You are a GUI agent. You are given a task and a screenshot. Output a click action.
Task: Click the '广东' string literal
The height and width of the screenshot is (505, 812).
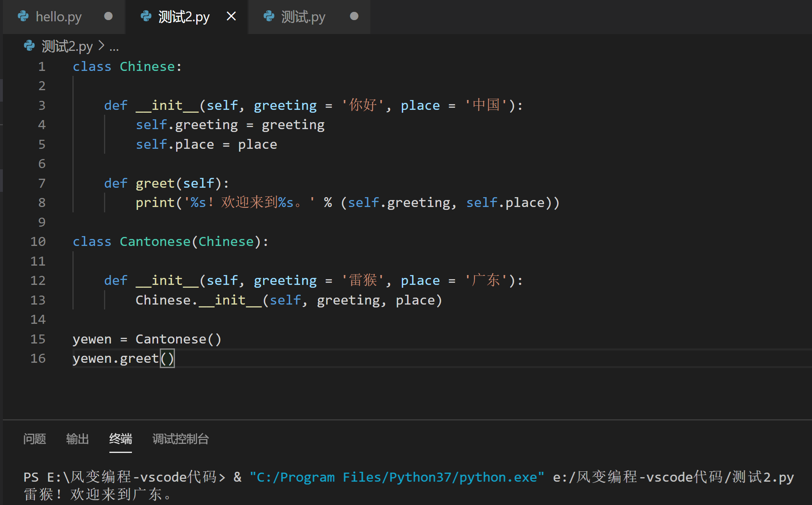coord(485,280)
